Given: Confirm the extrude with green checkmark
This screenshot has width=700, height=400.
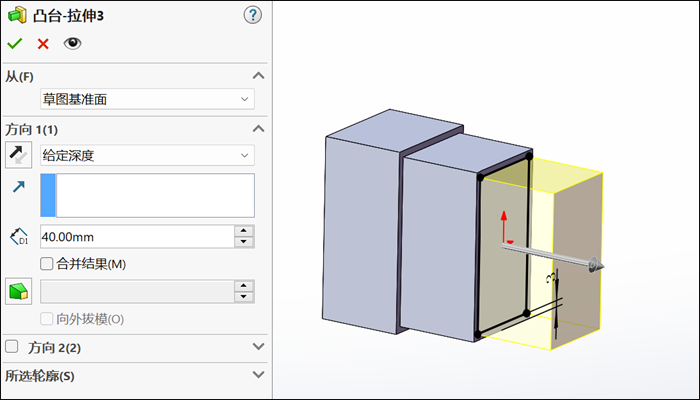Looking at the screenshot, I should click(15, 43).
